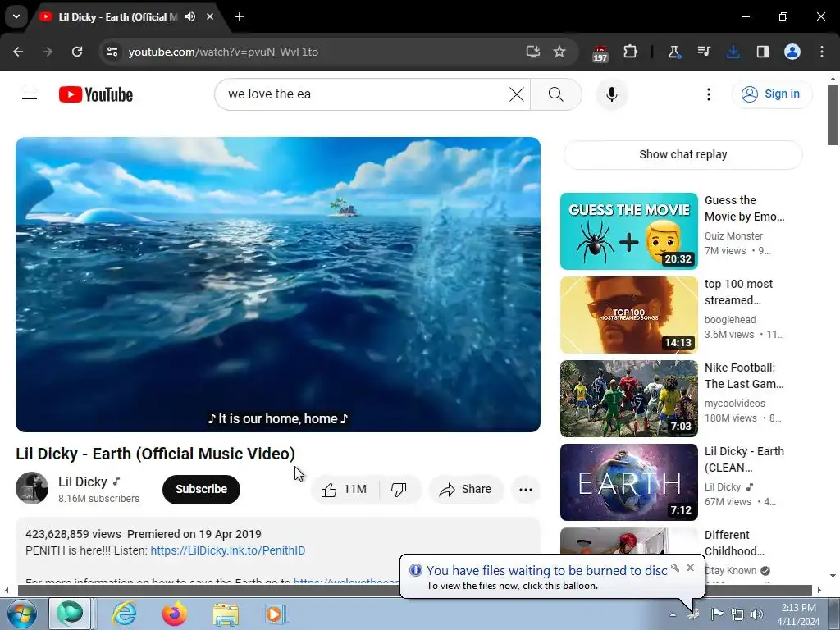Open the Lil Dicky channel name link
The height and width of the screenshot is (630, 840).
click(x=83, y=482)
